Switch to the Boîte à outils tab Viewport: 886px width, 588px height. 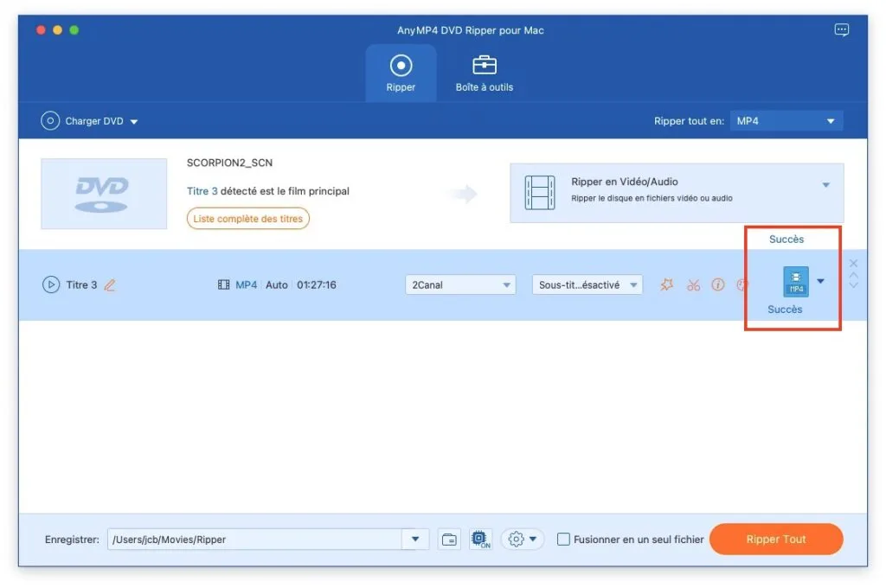coord(484,73)
